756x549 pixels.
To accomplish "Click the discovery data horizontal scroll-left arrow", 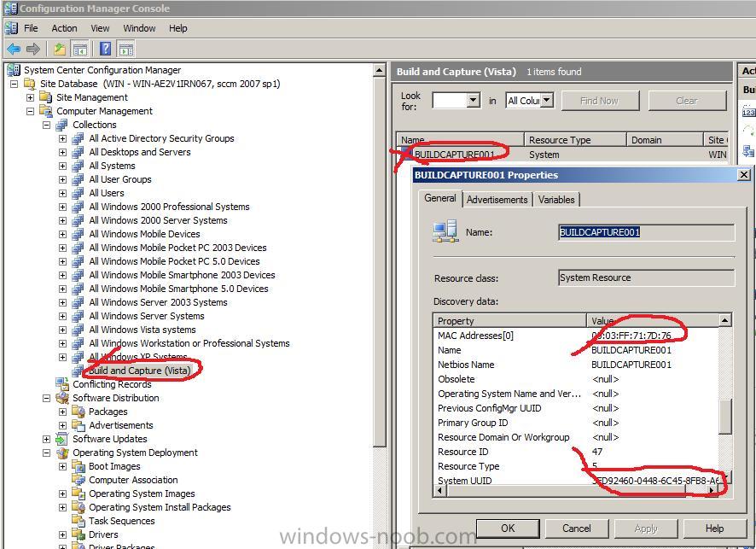I will click(x=439, y=491).
